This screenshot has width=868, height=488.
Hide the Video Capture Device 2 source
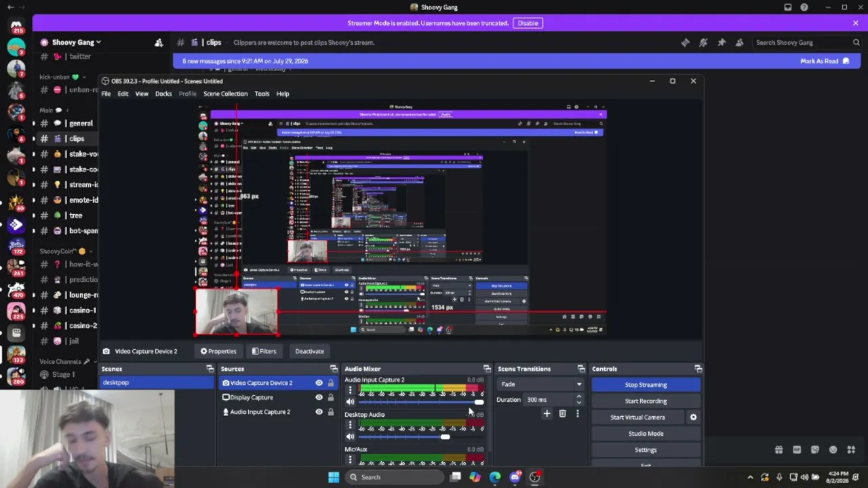point(319,383)
